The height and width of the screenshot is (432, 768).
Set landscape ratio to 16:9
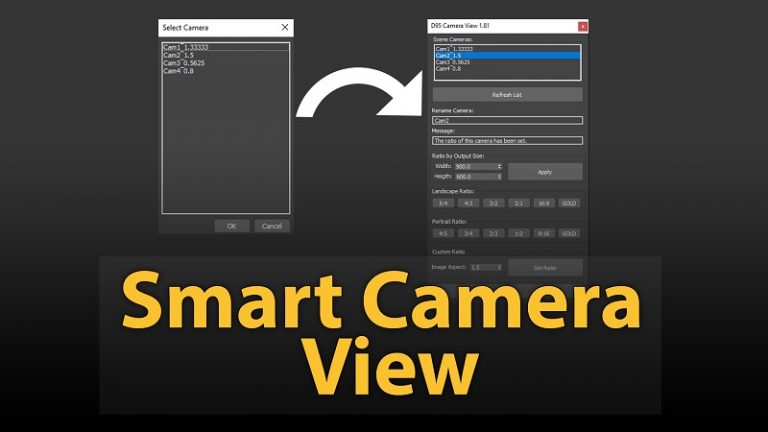(x=544, y=203)
